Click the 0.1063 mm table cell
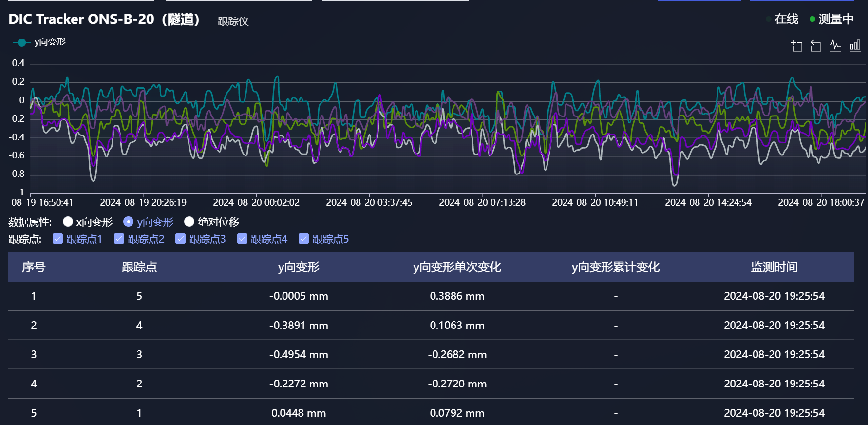 click(457, 326)
